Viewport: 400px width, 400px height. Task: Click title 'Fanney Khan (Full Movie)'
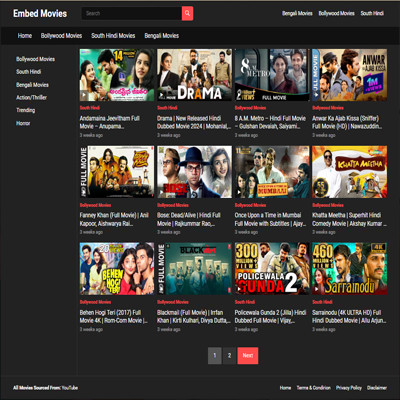tap(114, 219)
